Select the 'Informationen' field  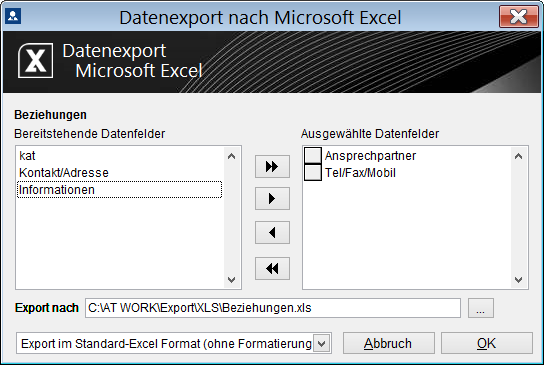pos(119,190)
